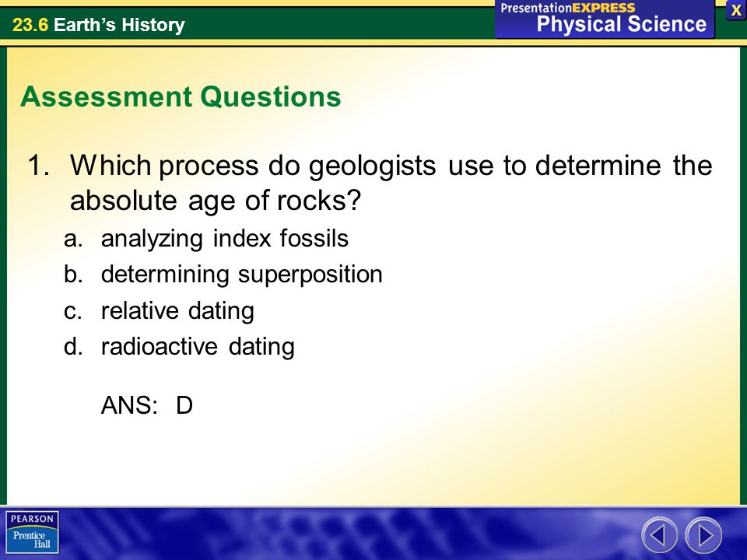The width and height of the screenshot is (747, 560).
Task: Click the PresentationExpress Physical Science banner
Action: coord(605,19)
